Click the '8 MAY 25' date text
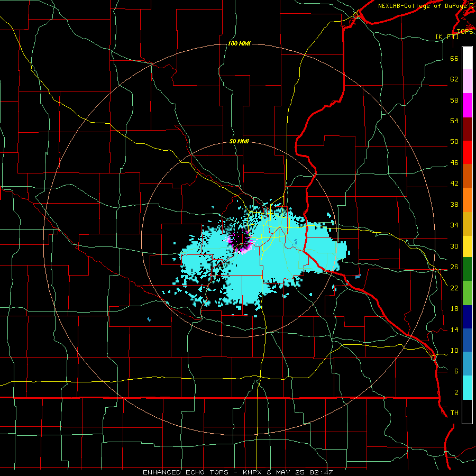The width and height of the screenshot is (476, 476). pos(286,472)
